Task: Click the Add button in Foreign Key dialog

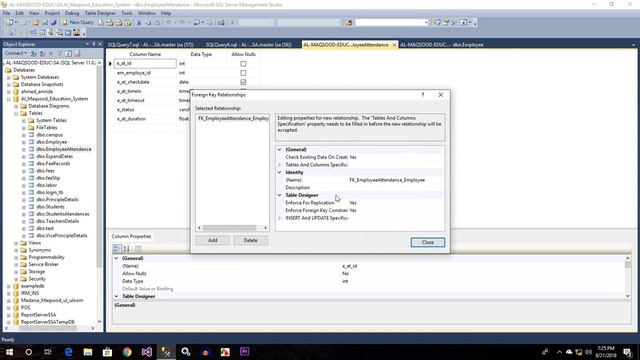Action: point(213,240)
